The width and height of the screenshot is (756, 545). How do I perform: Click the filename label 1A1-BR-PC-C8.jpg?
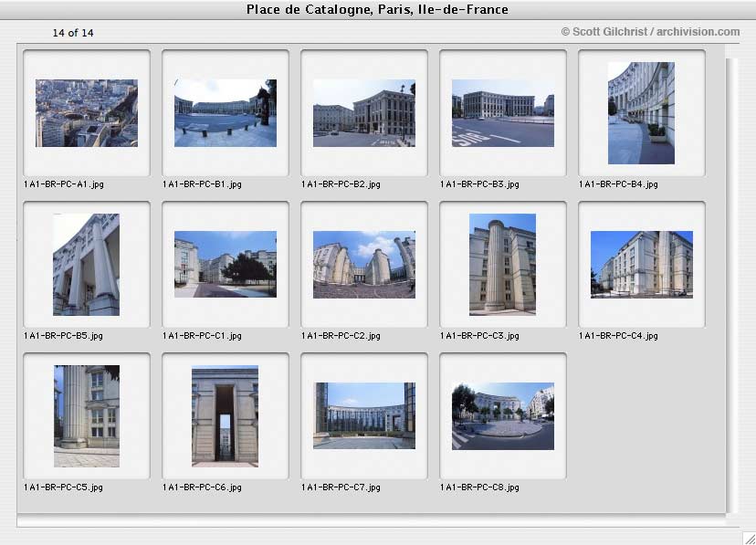pyautogui.click(x=479, y=487)
